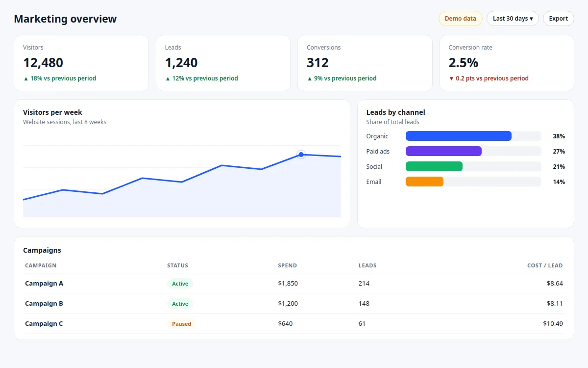Click the Leads by channel heading
This screenshot has height=368, width=588.
[396, 112]
